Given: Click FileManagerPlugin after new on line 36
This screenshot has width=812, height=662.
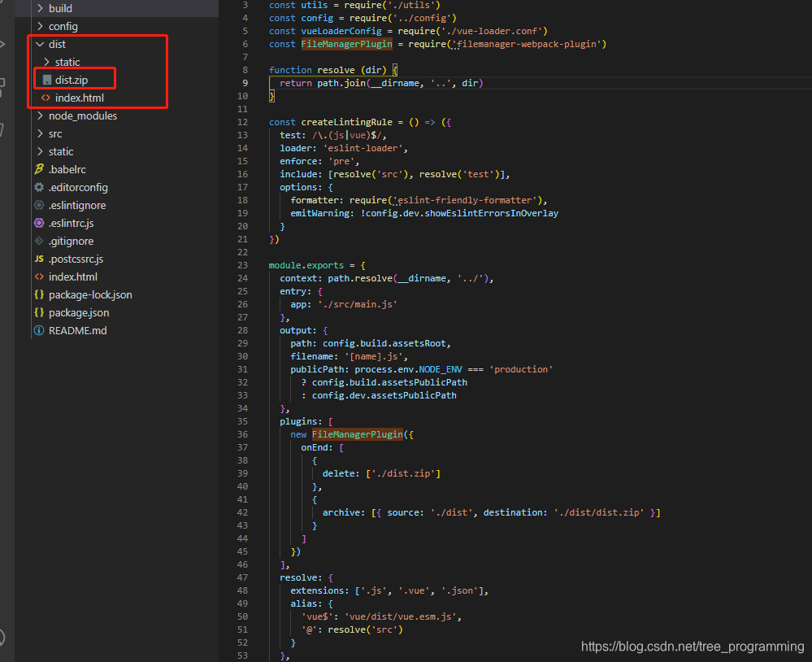Looking at the screenshot, I should pyautogui.click(x=358, y=434).
